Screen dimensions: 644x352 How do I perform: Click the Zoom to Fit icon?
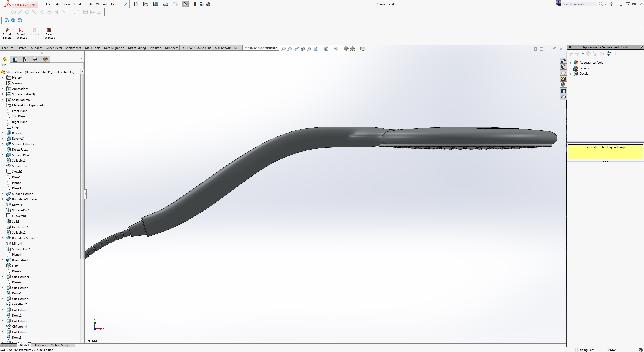(x=283, y=49)
